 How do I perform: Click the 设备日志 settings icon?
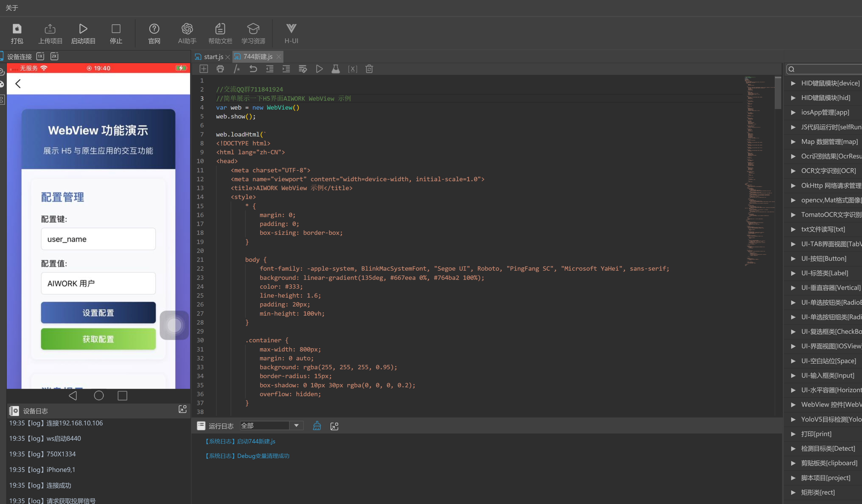tap(14, 411)
